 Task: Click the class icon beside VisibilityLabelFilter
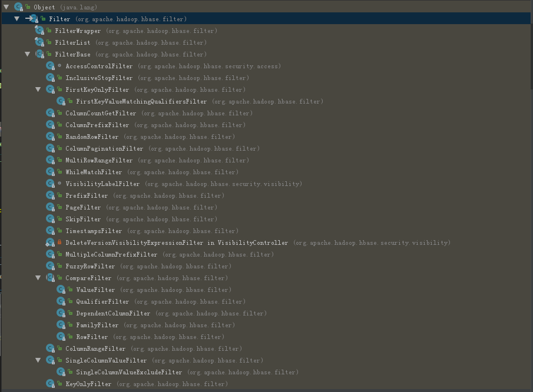(50, 184)
